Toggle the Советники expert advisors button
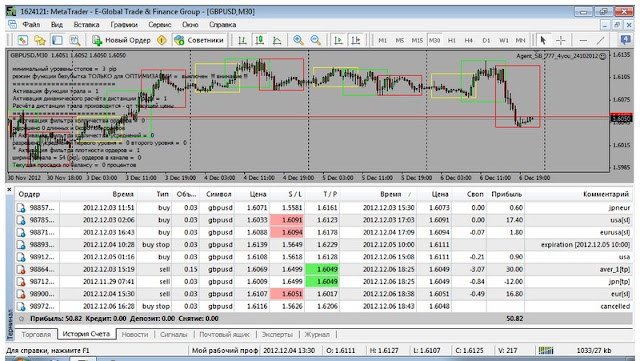 point(199,40)
